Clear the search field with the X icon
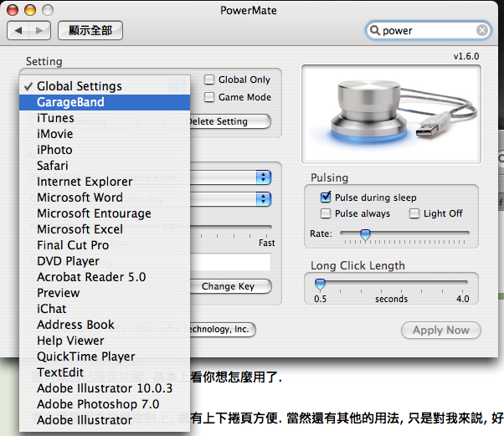Image resolution: width=504 pixels, height=436 pixels. point(482,30)
